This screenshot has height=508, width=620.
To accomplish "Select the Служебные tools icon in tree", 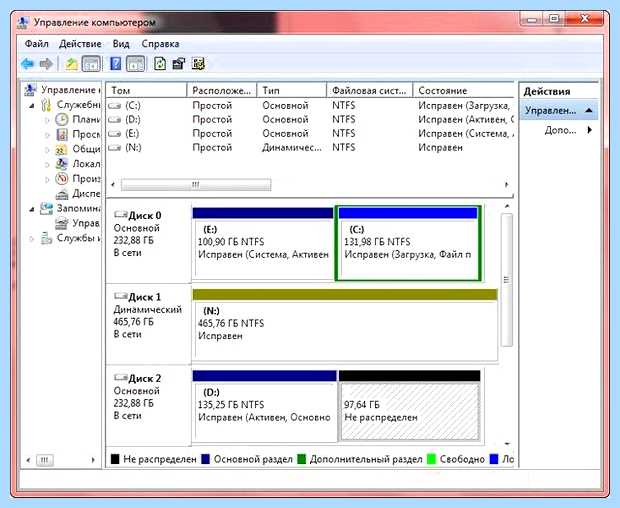I will [46, 105].
